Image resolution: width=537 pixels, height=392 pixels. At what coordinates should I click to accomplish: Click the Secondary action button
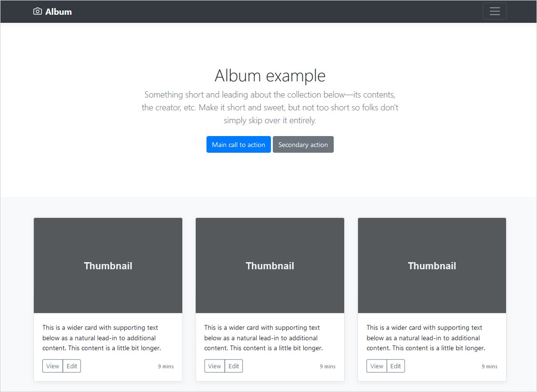[303, 145]
